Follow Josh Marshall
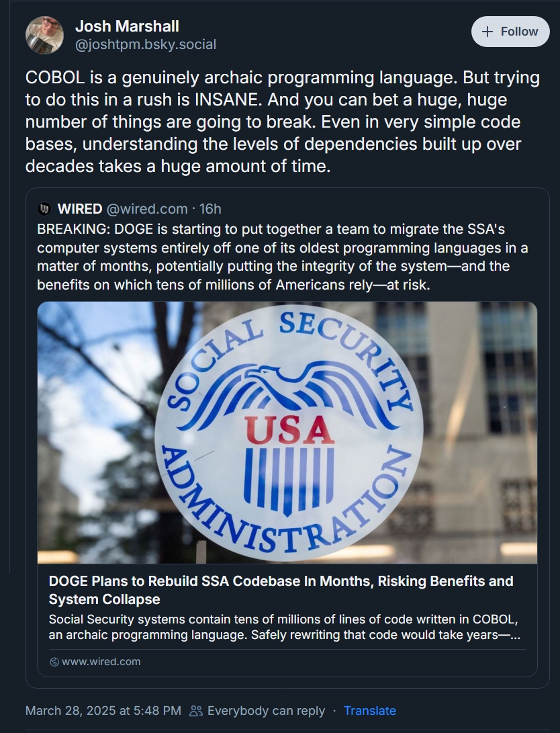The width and height of the screenshot is (560, 733). (510, 32)
